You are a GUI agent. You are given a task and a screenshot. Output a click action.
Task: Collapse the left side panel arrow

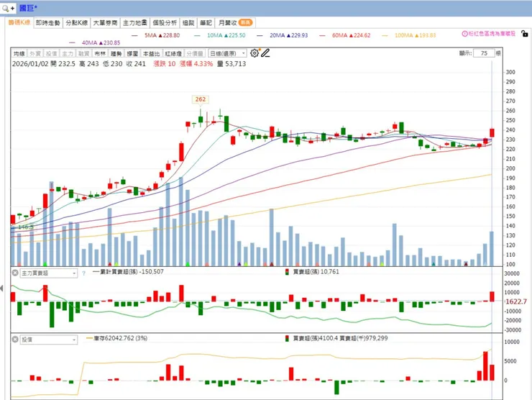tap(1, 288)
